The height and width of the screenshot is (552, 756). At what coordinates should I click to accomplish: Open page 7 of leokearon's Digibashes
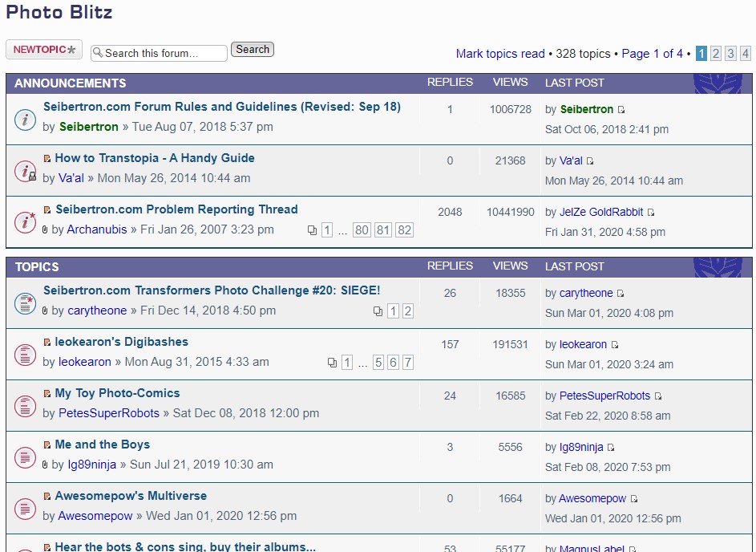(408, 363)
